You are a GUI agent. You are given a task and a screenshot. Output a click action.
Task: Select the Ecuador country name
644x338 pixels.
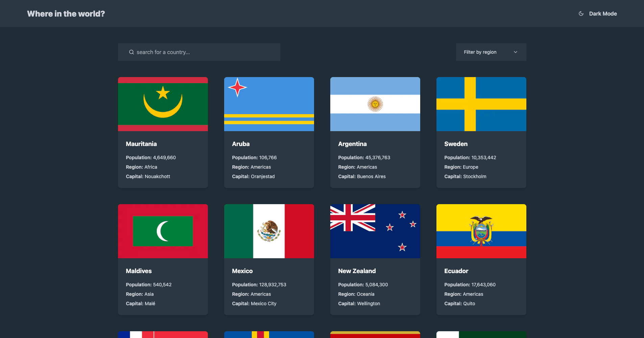click(x=456, y=271)
